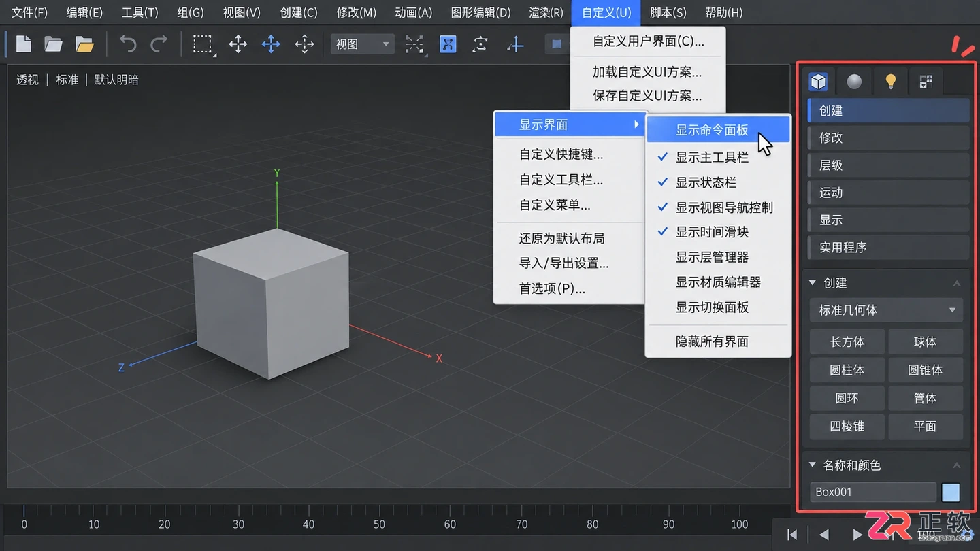Click the 管体 creation button
This screenshot has height=551, width=980.
pos(926,398)
